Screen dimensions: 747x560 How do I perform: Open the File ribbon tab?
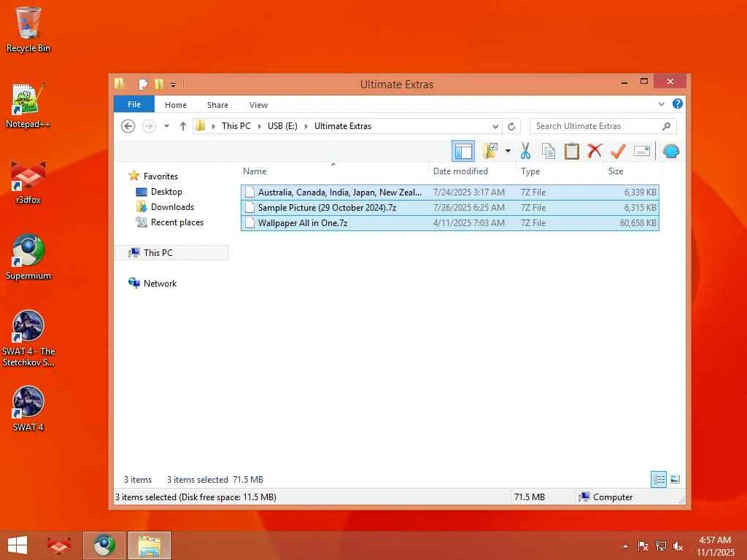[x=134, y=104]
